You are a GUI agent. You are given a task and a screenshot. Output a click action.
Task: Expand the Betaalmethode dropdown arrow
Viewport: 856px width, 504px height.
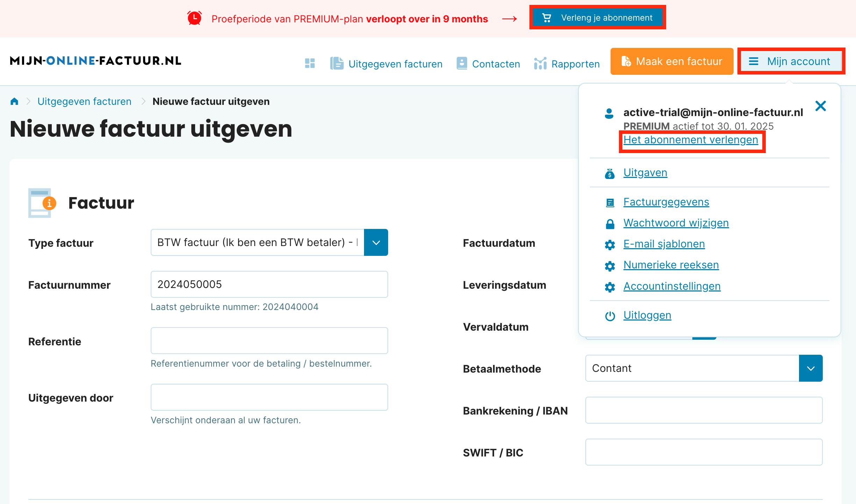point(811,368)
